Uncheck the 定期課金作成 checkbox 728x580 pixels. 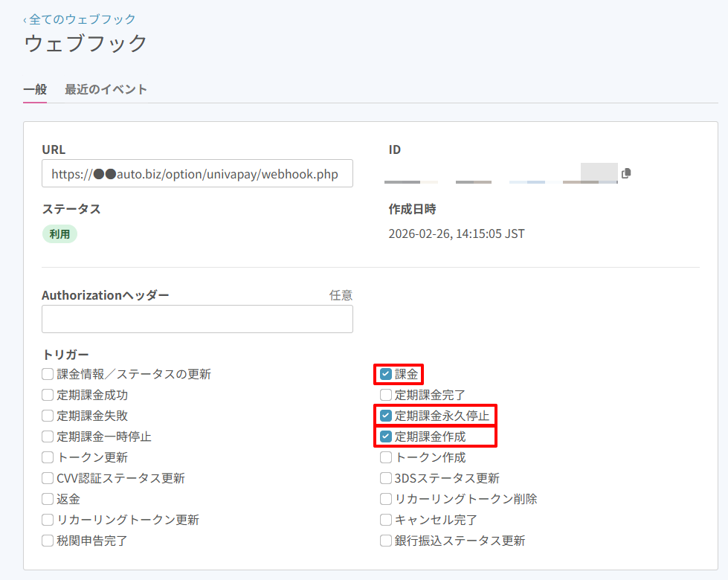point(386,436)
